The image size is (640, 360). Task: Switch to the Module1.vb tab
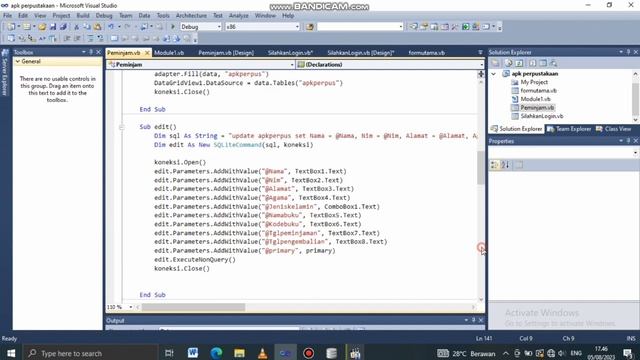[169, 53]
